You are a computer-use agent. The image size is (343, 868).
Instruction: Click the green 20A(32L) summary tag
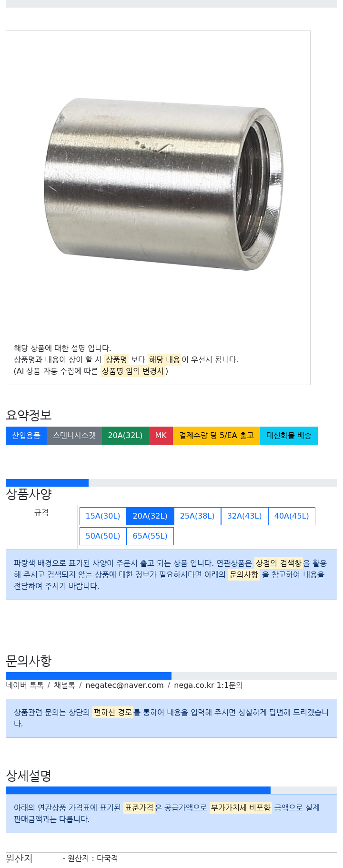(125, 436)
